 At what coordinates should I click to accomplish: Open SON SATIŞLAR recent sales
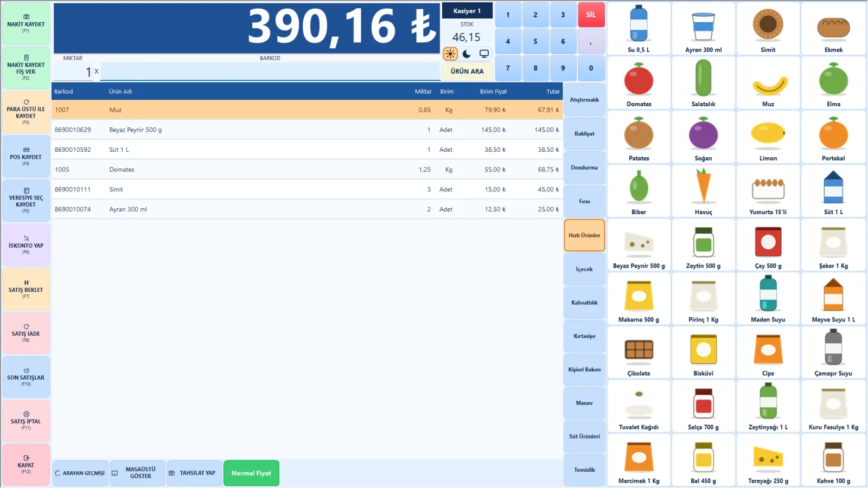26,377
